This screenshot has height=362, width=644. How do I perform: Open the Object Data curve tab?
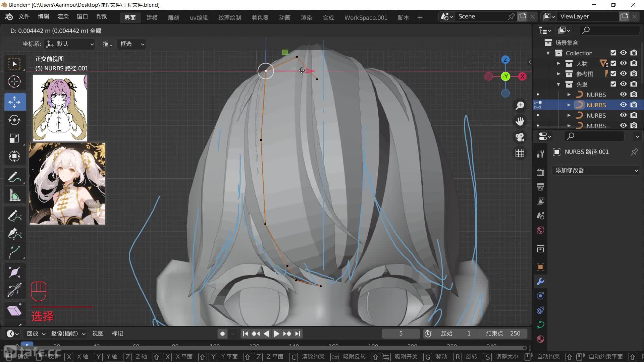540,324
